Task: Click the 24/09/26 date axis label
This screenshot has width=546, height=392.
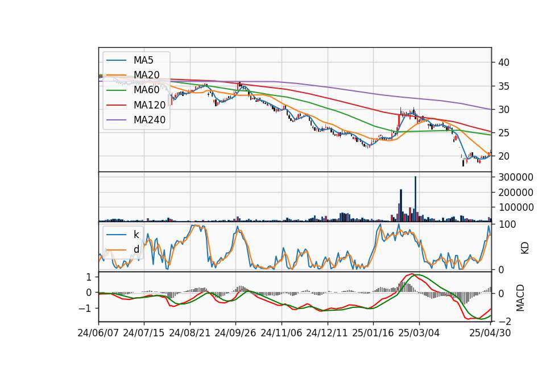Action: 235,333
